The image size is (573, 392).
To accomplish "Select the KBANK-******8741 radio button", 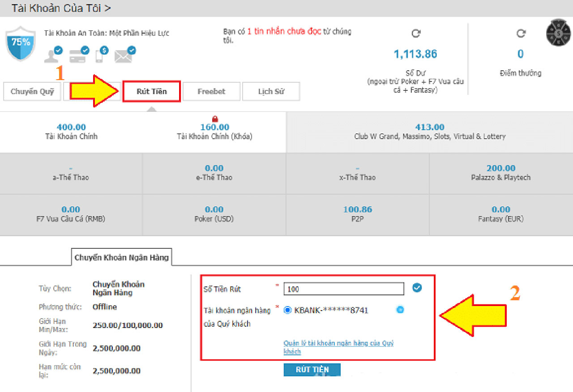I will click(287, 310).
